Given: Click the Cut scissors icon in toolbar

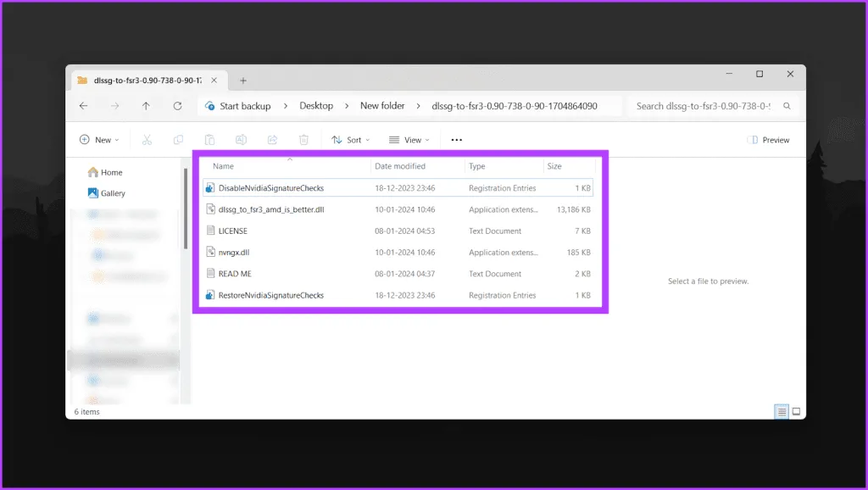Looking at the screenshot, I should pos(147,140).
